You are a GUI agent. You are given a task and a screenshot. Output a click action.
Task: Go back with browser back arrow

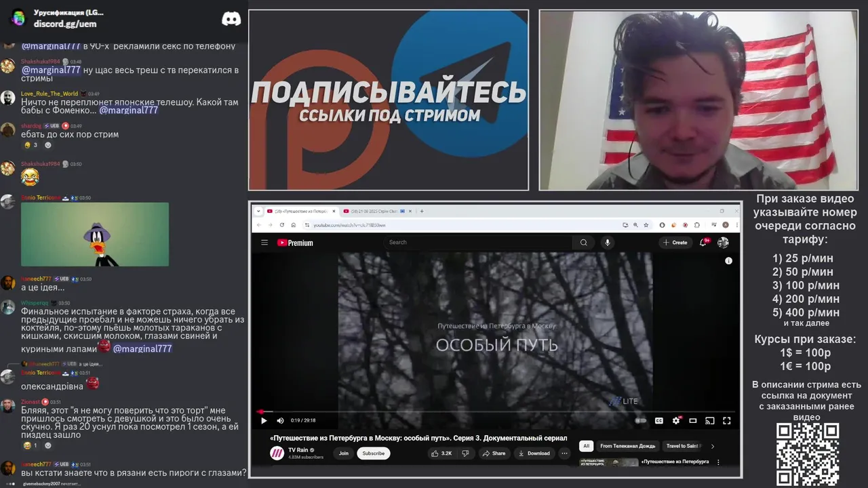(x=258, y=224)
